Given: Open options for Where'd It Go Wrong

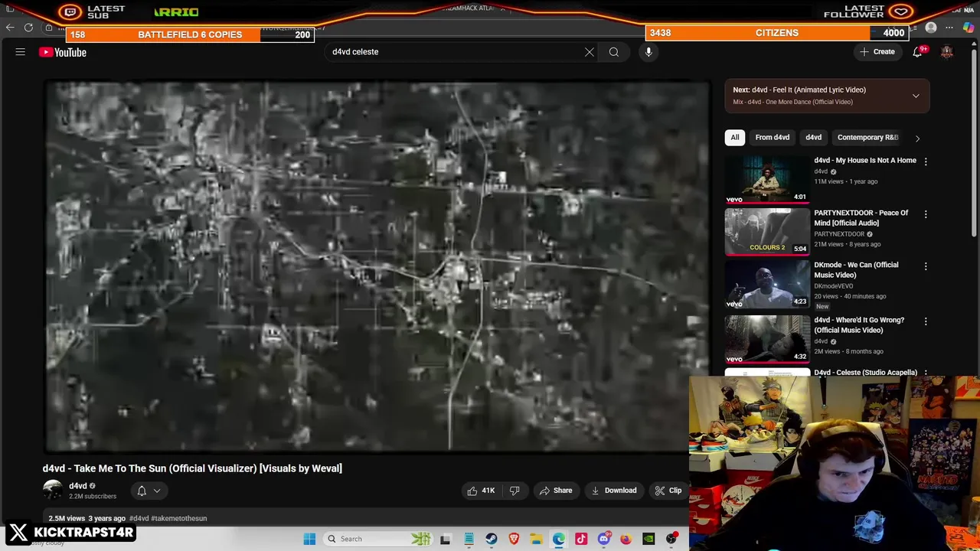Looking at the screenshot, I should click(926, 321).
